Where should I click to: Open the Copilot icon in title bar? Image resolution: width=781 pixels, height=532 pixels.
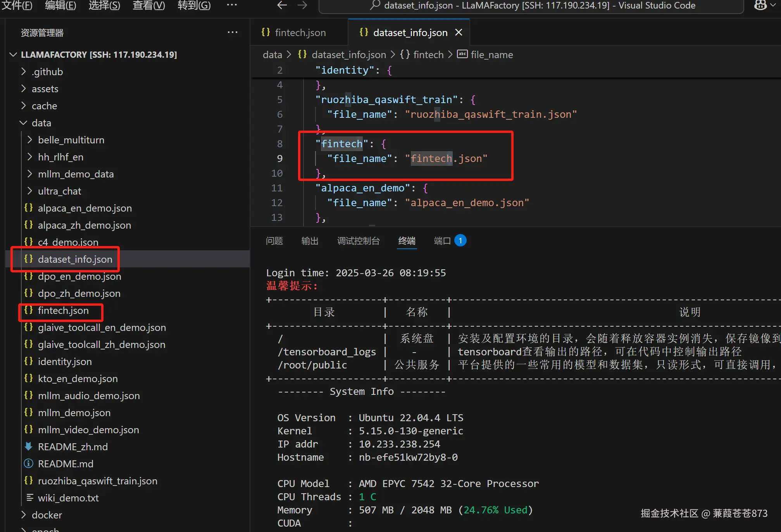(x=760, y=5)
